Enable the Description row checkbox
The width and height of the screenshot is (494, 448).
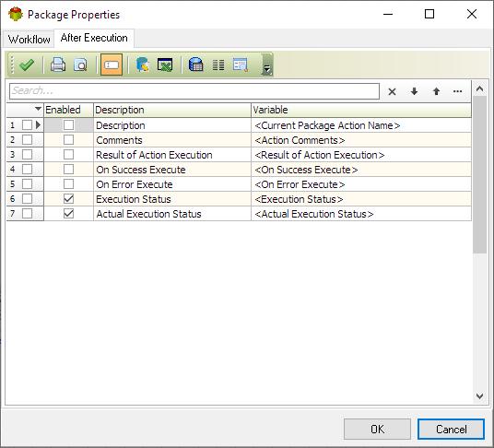tap(68, 125)
